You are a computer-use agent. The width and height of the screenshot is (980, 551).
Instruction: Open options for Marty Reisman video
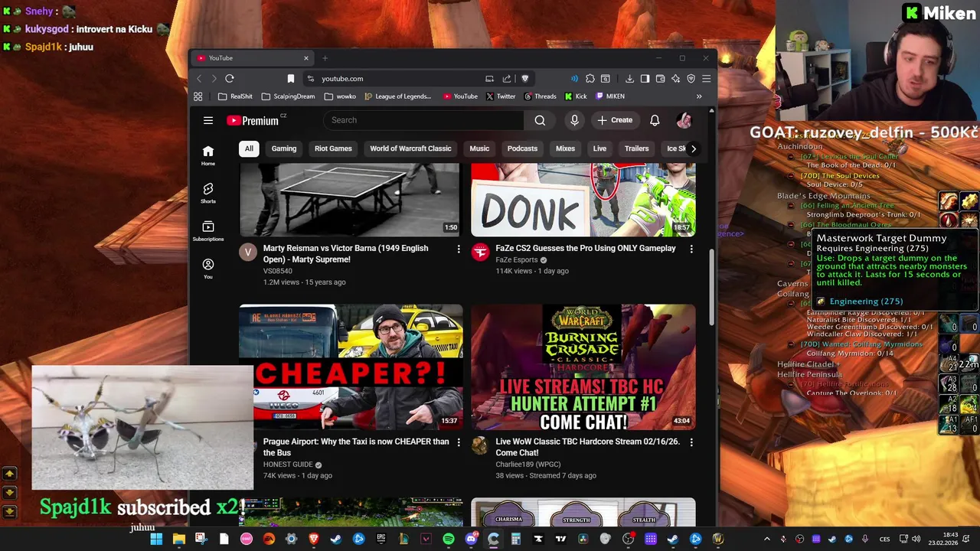click(x=459, y=249)
